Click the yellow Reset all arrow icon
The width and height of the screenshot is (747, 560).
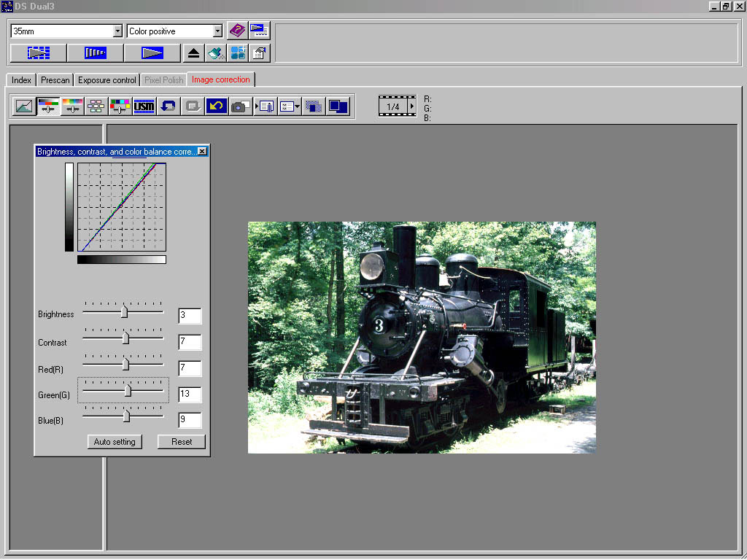click(217, 106)
